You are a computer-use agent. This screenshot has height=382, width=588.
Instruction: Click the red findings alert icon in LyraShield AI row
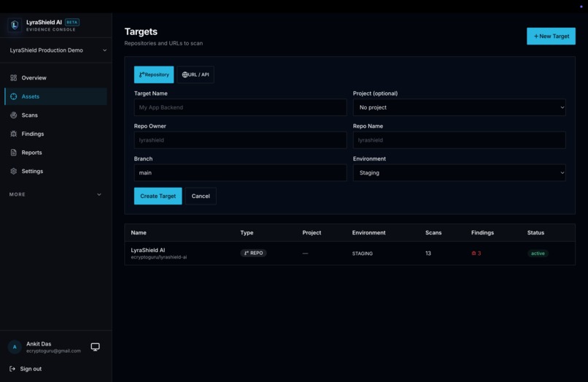coord(473,253)
